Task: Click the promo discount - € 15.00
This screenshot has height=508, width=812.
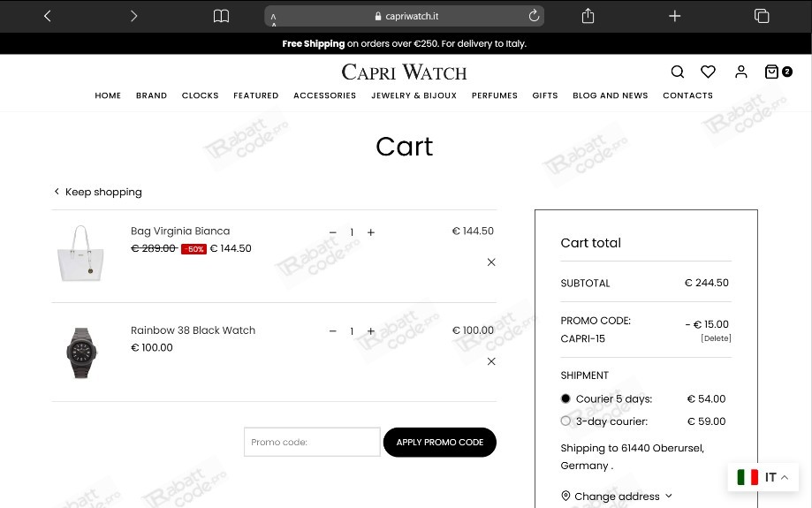Action: point(707,324)
